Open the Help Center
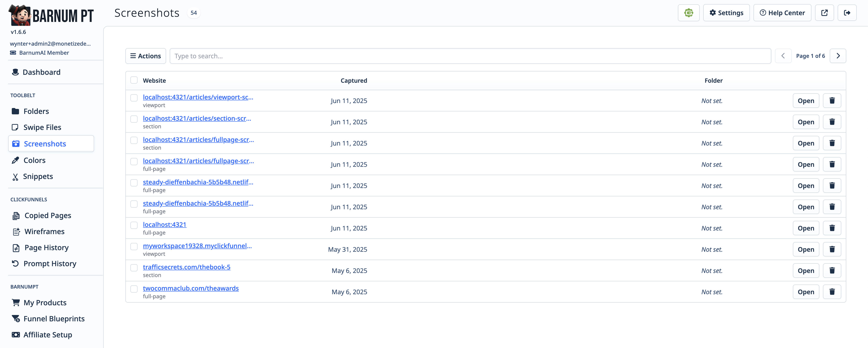 [782, 13]
